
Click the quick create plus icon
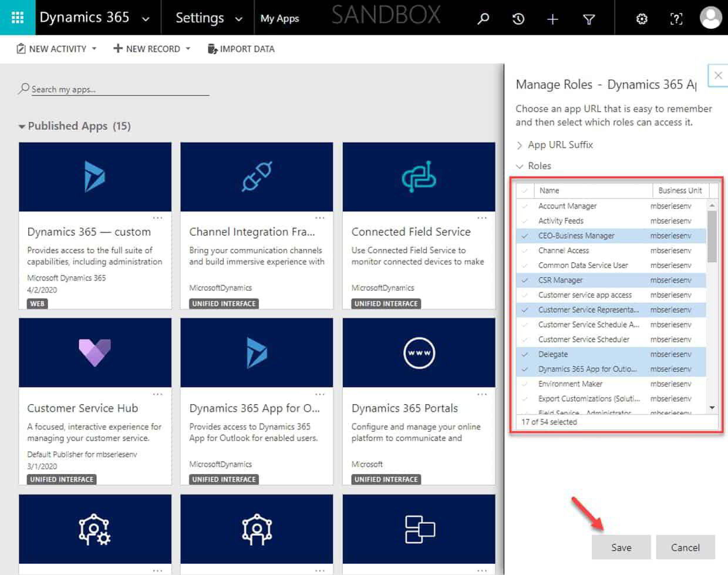552,19
